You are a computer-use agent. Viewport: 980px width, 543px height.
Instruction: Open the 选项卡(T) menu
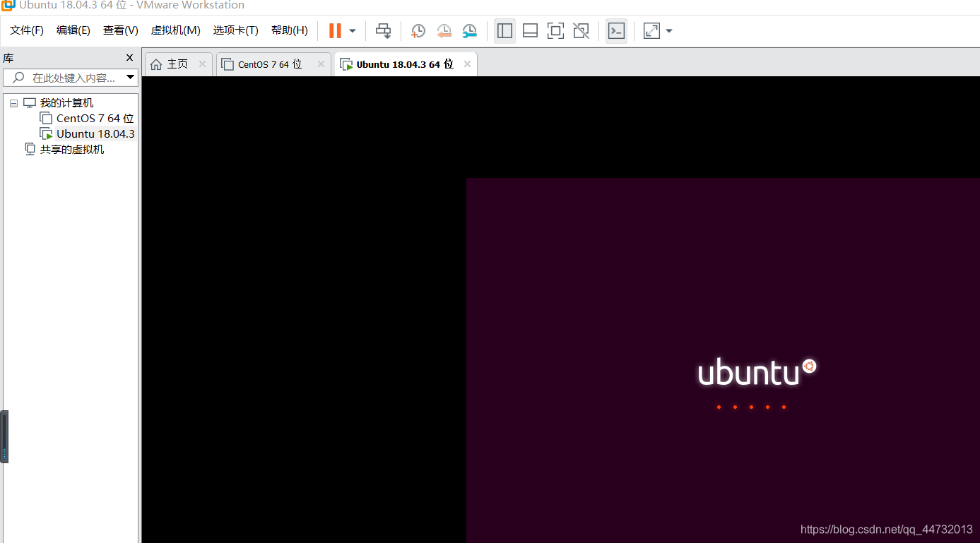point(236,30)
